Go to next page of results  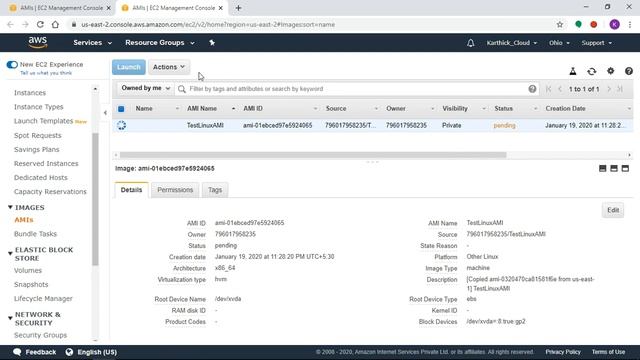click(x=609, y=89)
